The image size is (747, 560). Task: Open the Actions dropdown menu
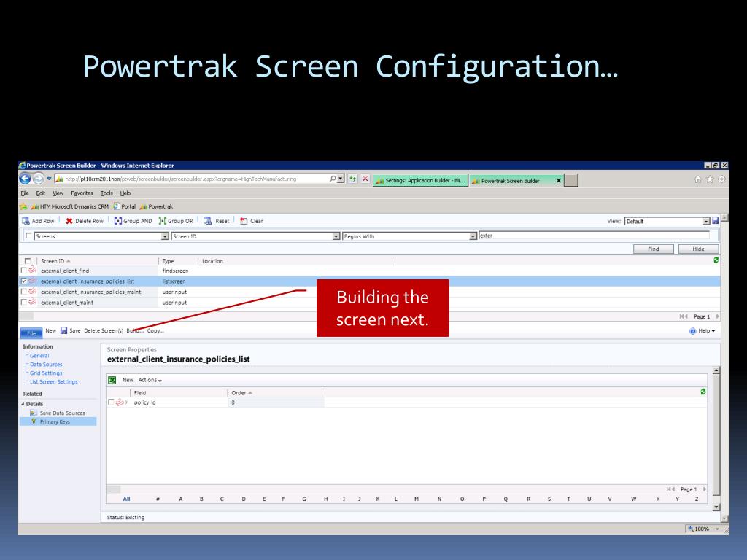click(x=150, y=380)
